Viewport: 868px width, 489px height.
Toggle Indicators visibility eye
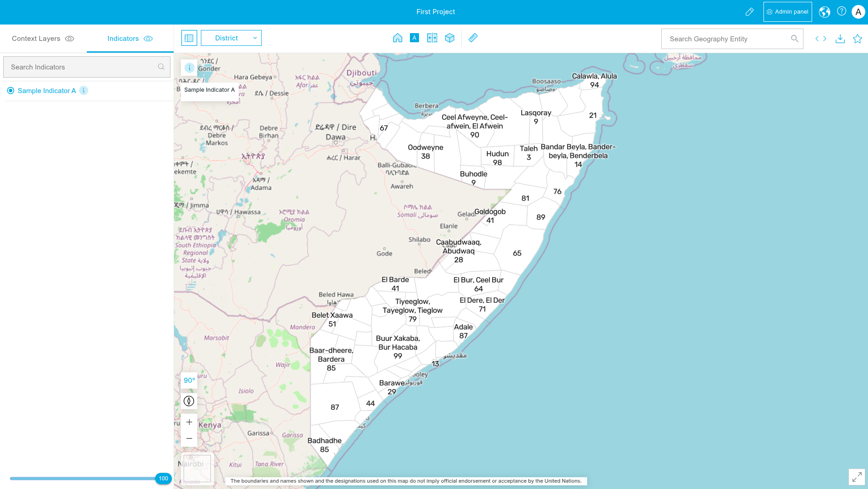pyautogui.click(x=148, y=39)
